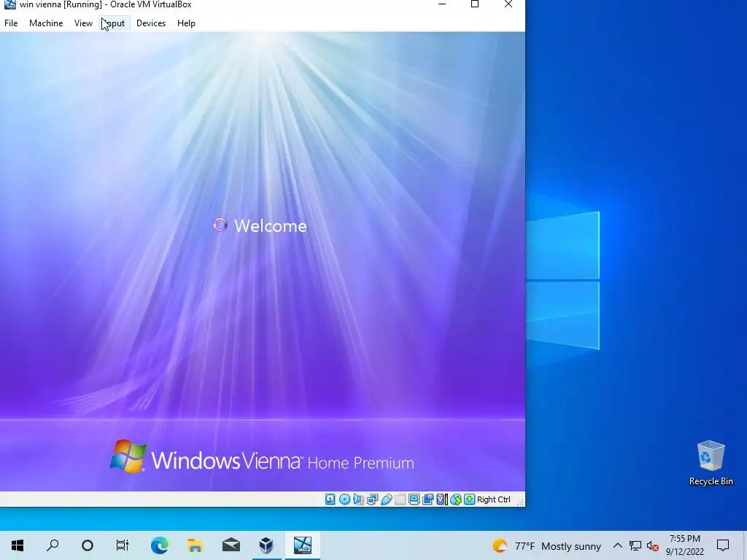The height and width of the screenshot is (560, 747).
Task: Click the Right Ctrl host key label
Action: (494, 499)
